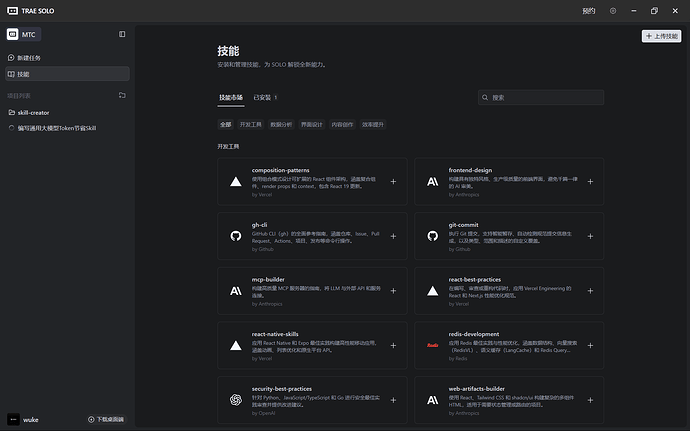Open the 编写通用大模型Token节省Skill task
The height and width of the screenshot is (431, 690).
pyautogui.click(x=62, y=128)
